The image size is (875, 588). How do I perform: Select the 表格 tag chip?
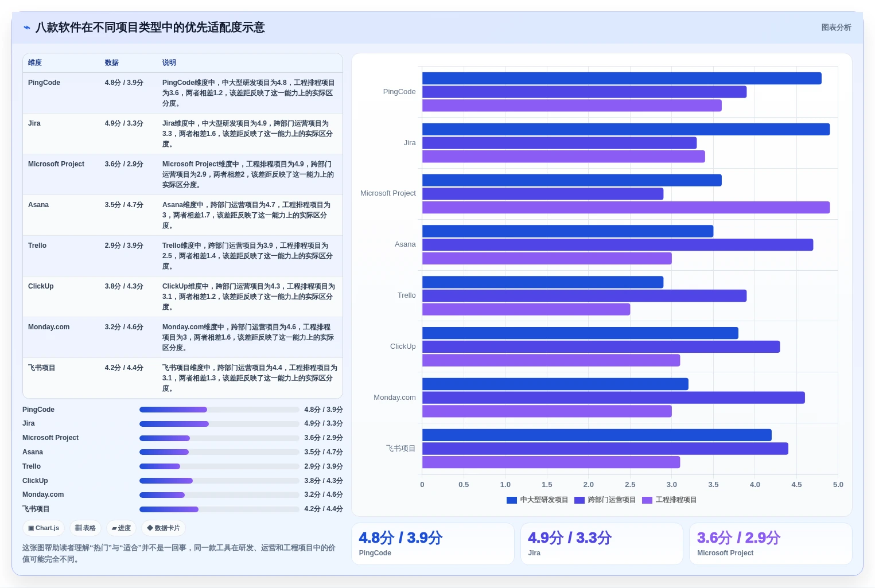pos(85,528)
